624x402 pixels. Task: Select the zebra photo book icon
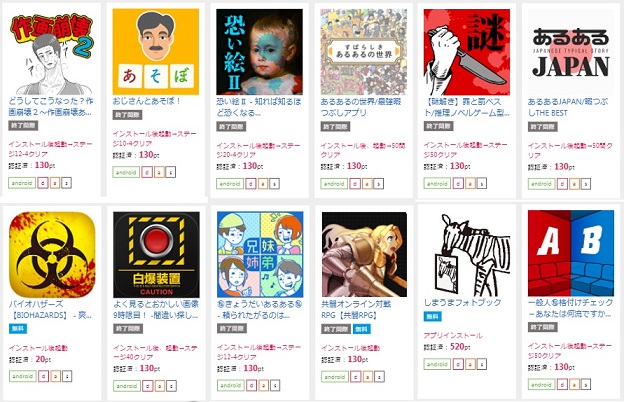[467, 254]
